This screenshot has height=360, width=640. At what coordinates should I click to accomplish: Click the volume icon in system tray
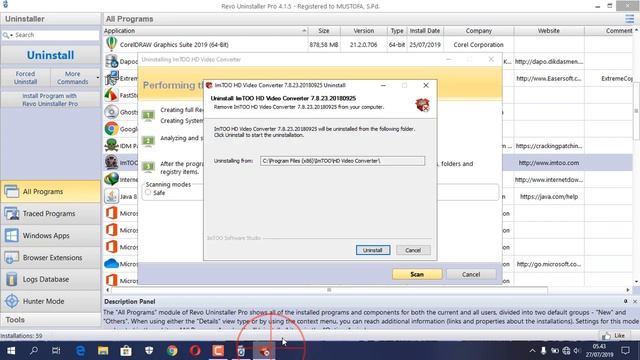click(577, 351)
